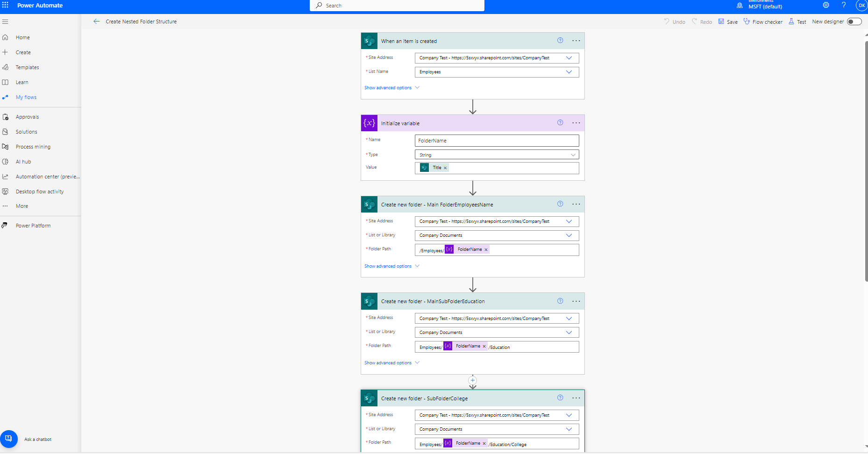
Task: Open ellipsis menu of MainSubFolderEducation action
Action: pos(576,301)
